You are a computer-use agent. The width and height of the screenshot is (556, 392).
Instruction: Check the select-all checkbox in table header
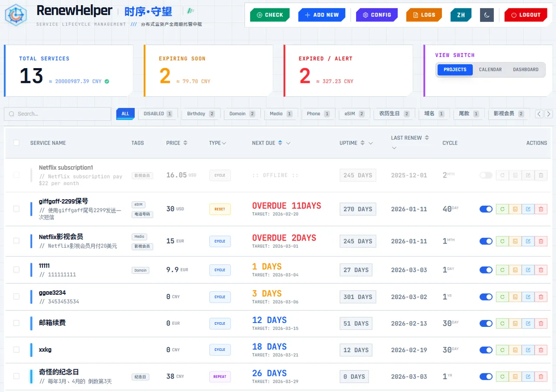point(16,143)
